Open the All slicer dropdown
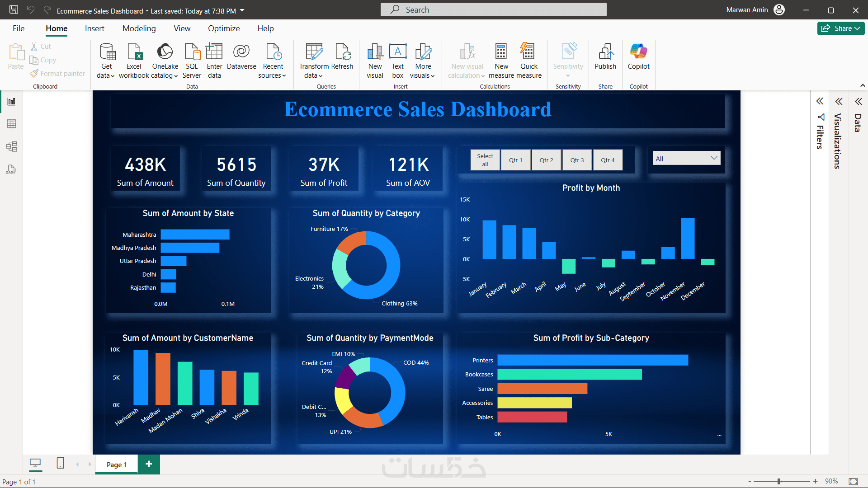This screenshot has width=868, height=488. click(x=686, y=159)
